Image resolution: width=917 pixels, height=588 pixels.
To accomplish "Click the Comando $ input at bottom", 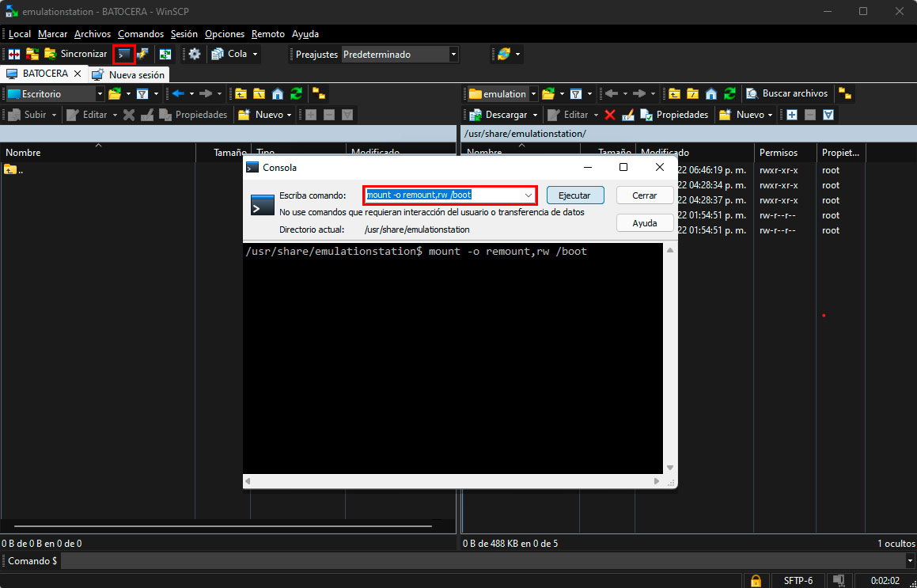I will [x=483, y=560].
